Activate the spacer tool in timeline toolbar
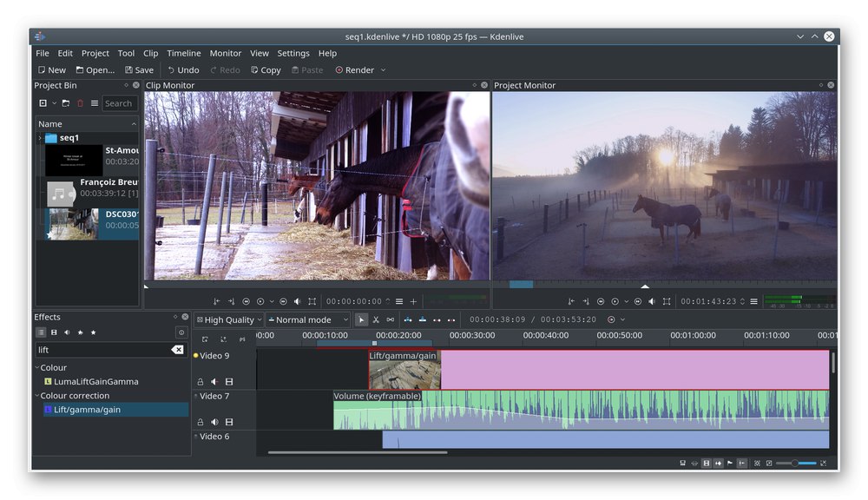The width and height of the screenshot is (868, 500). (x=390, y=320)
